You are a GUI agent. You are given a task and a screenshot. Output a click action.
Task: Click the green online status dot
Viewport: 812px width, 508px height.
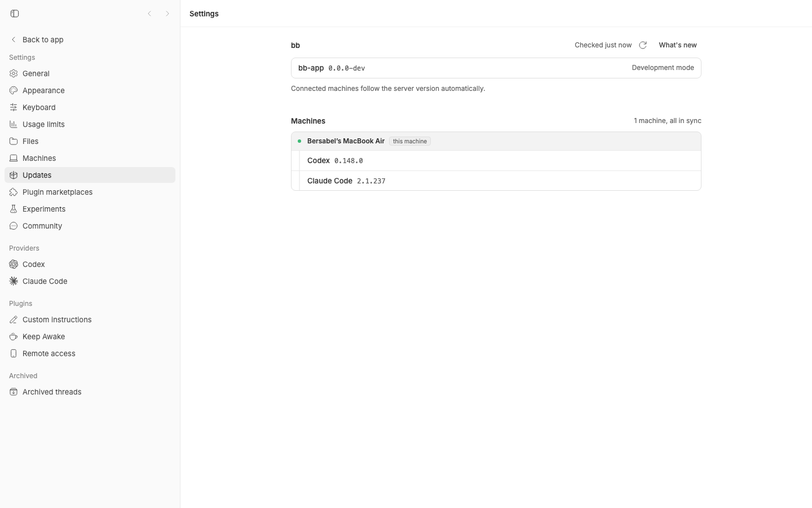[299, 141]
